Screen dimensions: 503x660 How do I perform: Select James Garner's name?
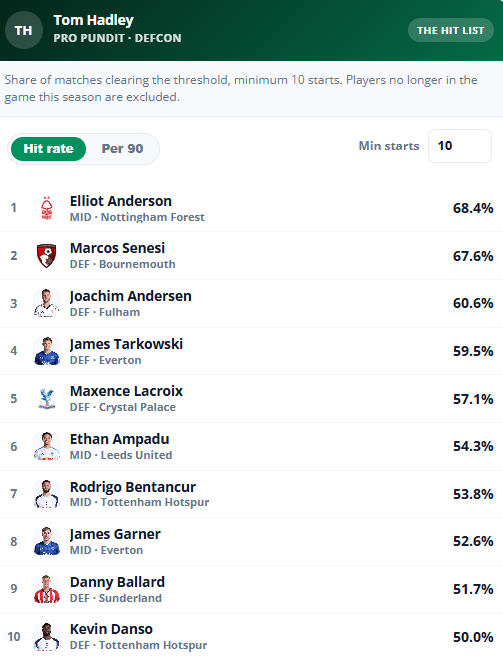pos(115,535)
